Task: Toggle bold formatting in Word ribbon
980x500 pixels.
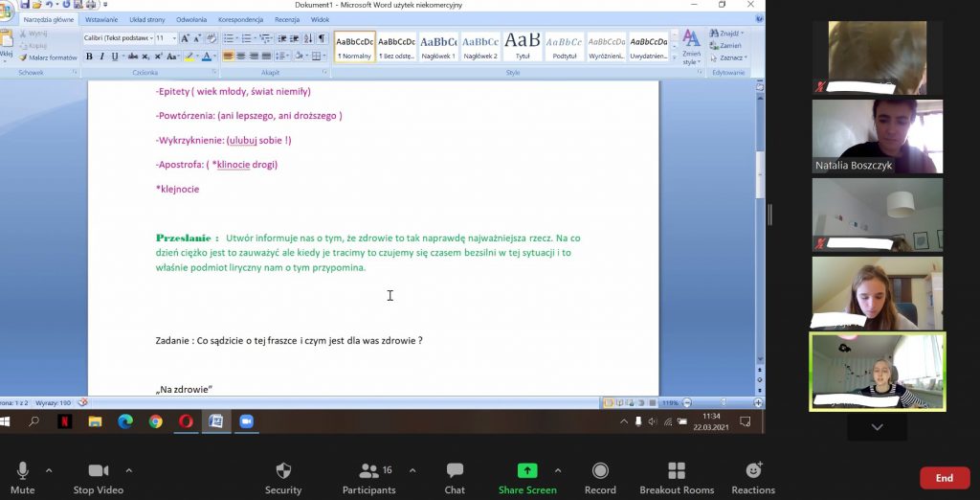Action: click(89, 57)
